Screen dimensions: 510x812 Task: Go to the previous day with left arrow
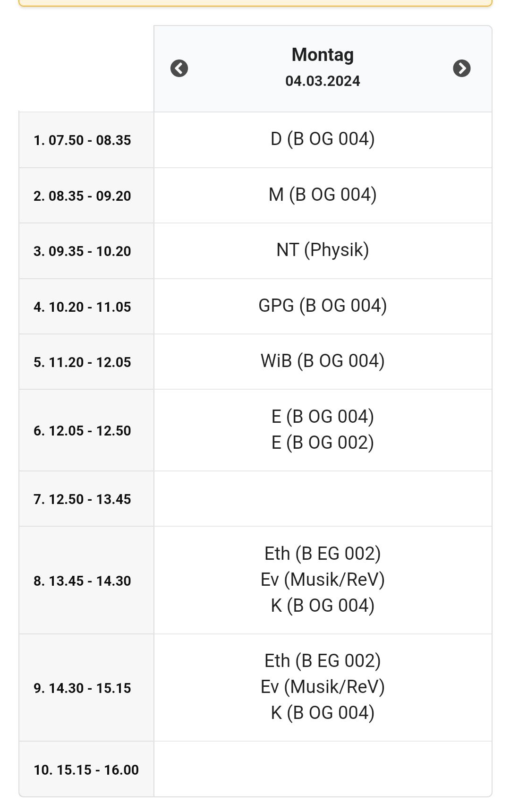click(x=179, y=68)
